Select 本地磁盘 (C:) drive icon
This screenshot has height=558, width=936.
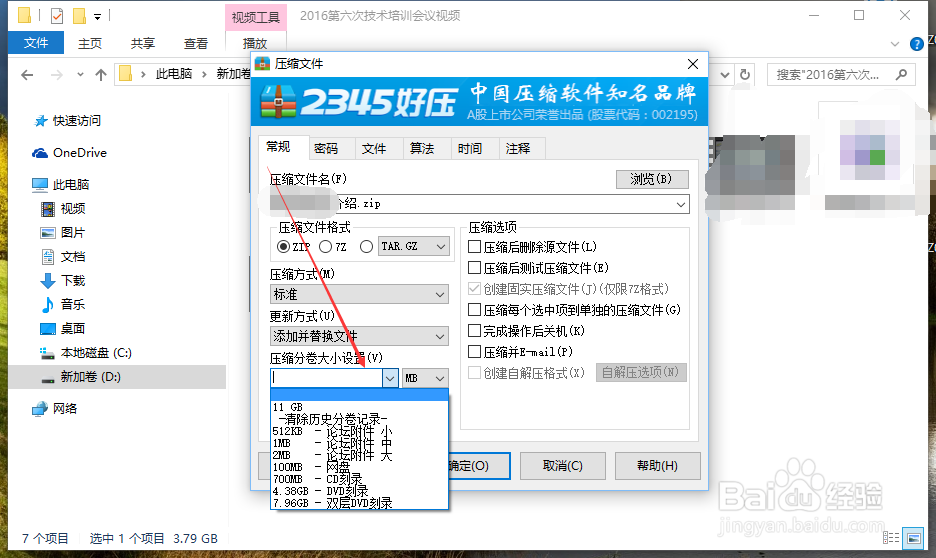click(47, 353)
